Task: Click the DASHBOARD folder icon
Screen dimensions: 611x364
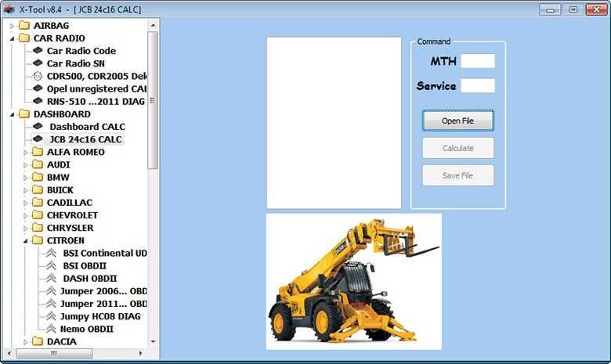Action: 24,114
